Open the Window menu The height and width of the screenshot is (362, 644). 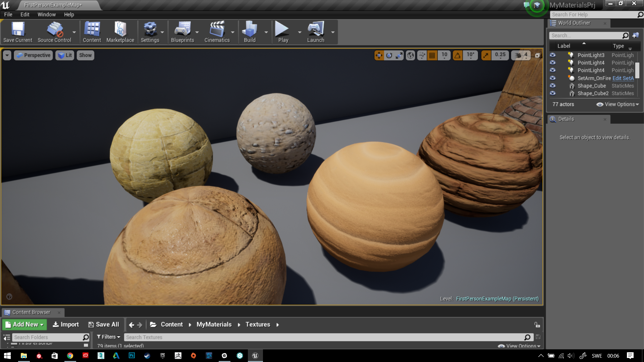pyautogui.click(x=47, y=14)
